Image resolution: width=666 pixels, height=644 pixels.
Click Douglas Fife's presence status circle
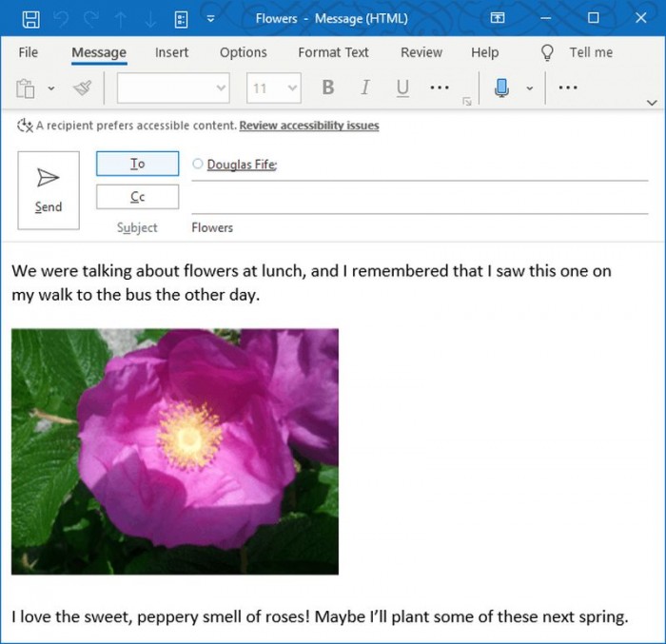click(198, 164)
